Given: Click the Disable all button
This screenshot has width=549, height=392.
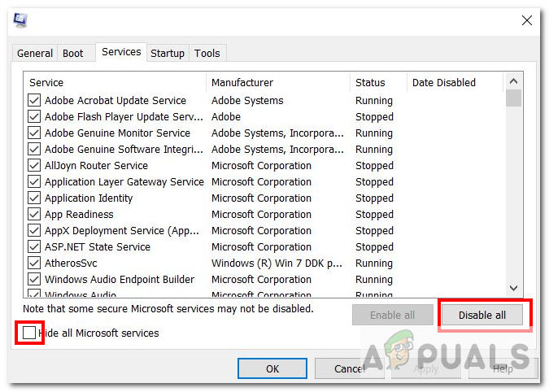Looking at the screenshot, I should click(482, 315).
